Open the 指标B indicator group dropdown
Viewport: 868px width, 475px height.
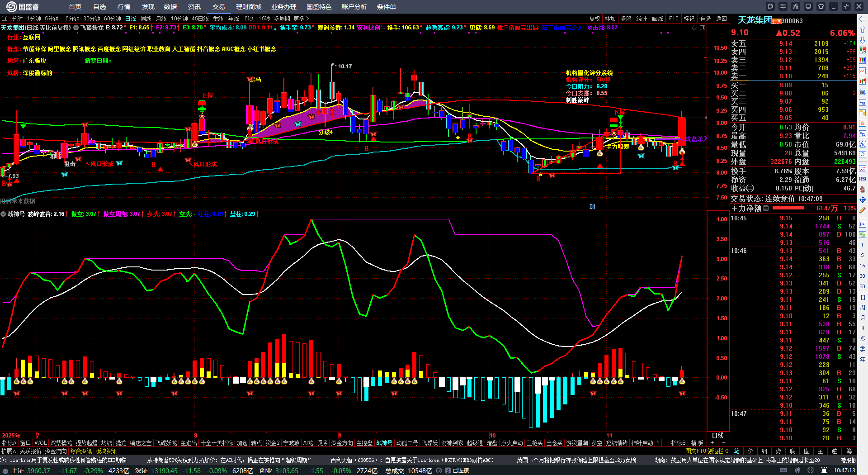pos(678,443)
